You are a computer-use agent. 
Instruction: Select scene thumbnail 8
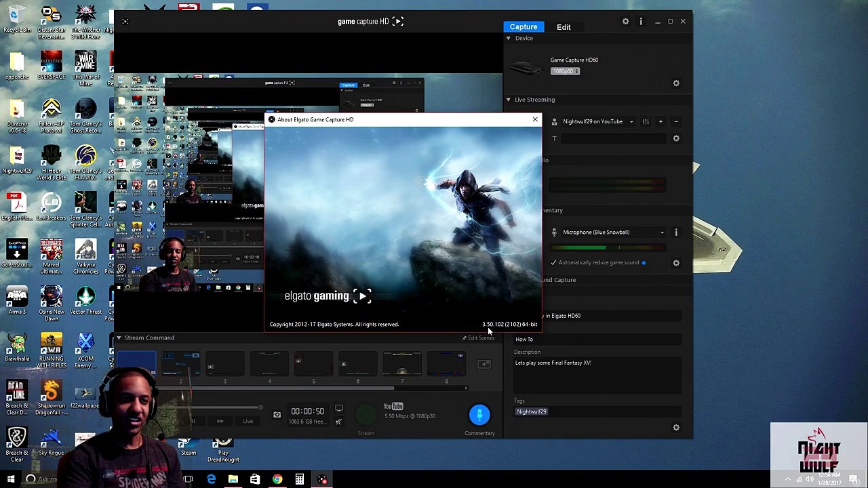click(446, 364)
